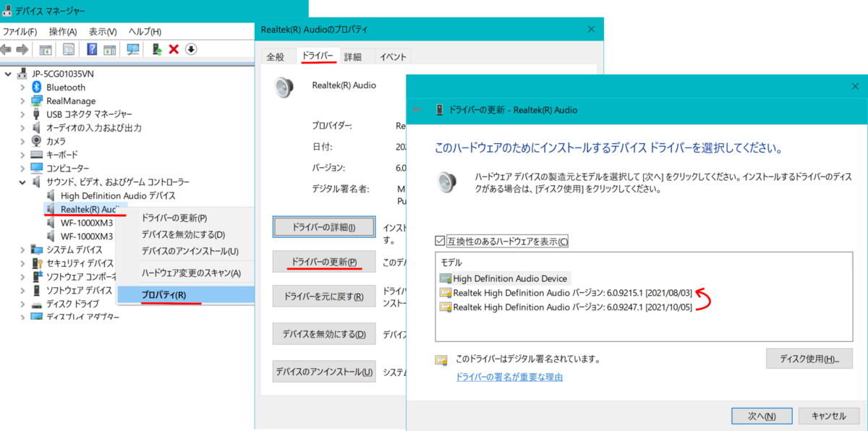This screenshot has width=868, height=431.
Task: Click the Bluetooth device icon in tree
Action: [37, 87]
